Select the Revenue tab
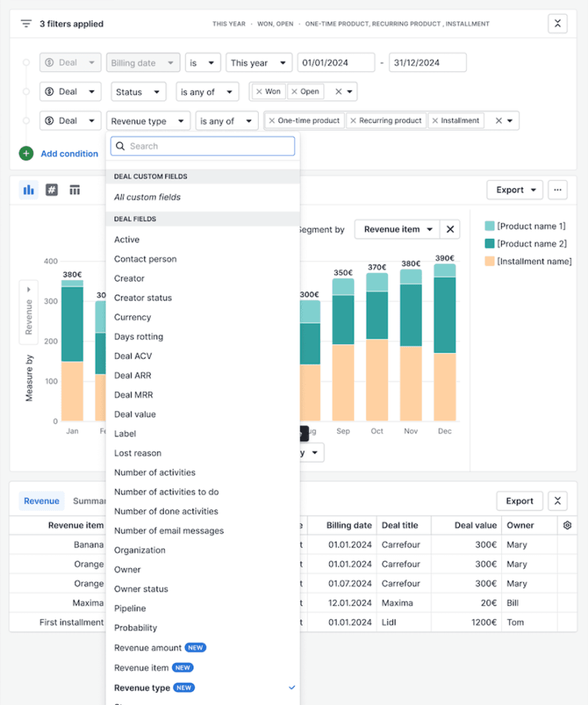Screen dimensions: 588x705 41,501
